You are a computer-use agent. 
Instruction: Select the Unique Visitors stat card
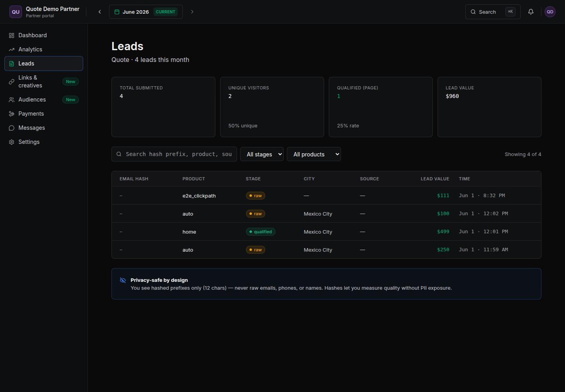tap(272, 107)
